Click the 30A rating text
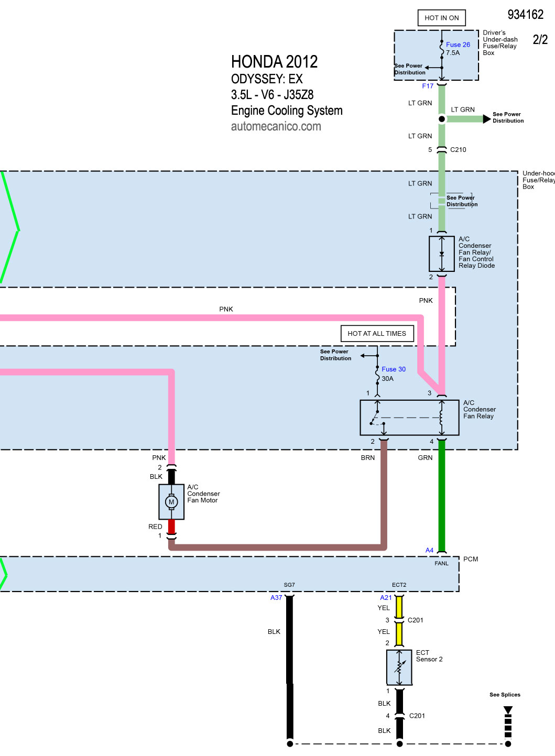This screenshot has height=756, width=555. click(387, 379)
